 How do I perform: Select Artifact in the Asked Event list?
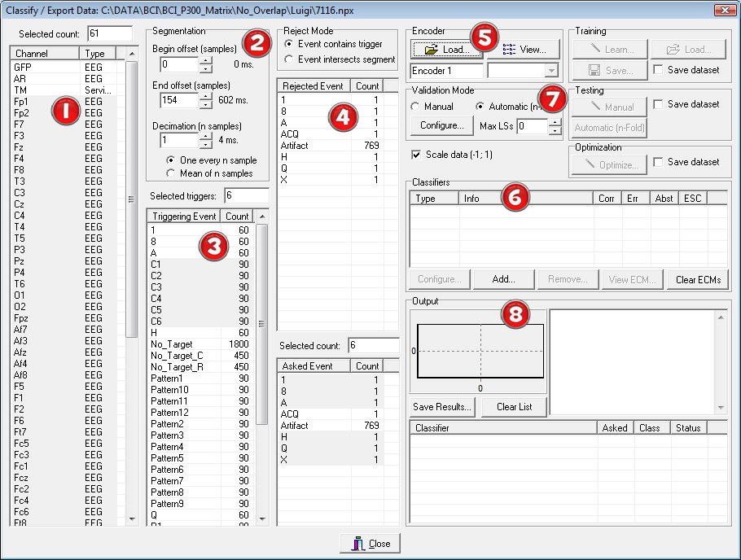click(x=331, y=426)
